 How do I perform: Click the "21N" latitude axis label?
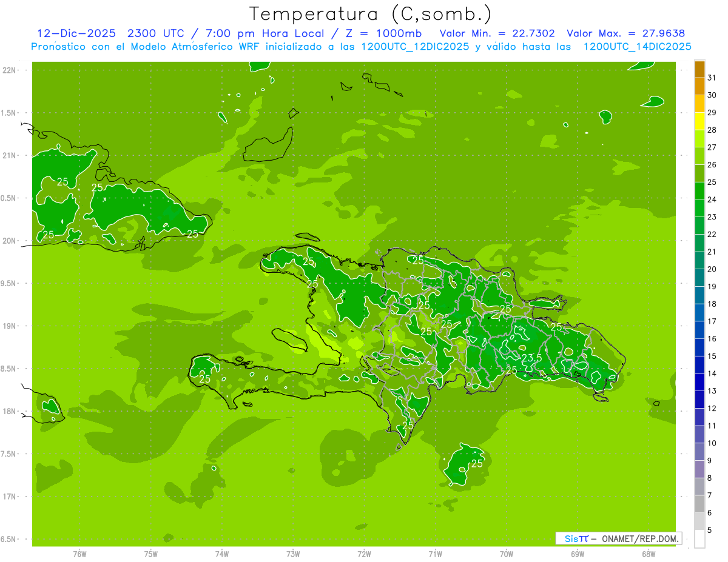pyautogui.click(x=10, y=155)
